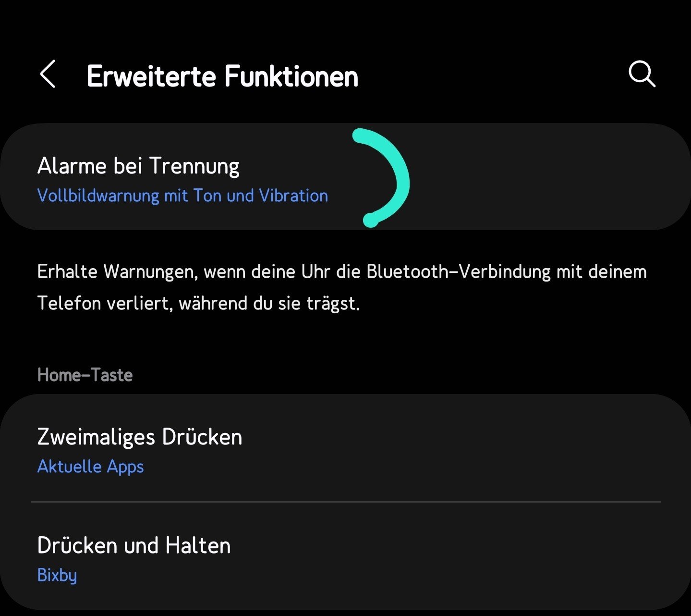This screenshot has width=691, height=616.
Task: Change the Bixby press-and-hold assignment
Action: (57, 575)
